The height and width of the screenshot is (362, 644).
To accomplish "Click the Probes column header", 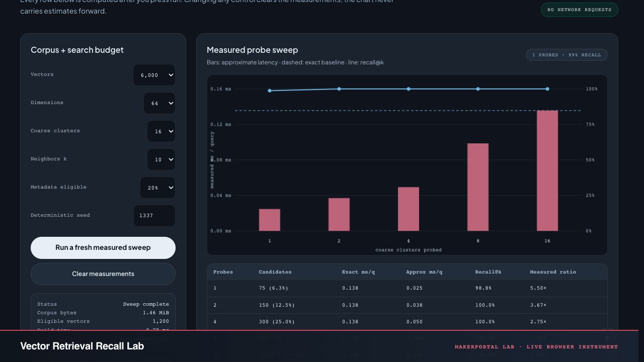I will point(223,272).
